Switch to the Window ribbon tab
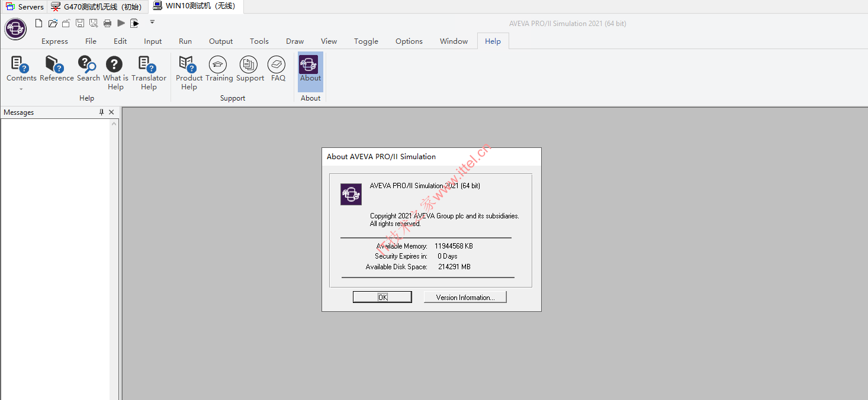The height and width of the screenshot is (400, 868). (x=454, y=41)
